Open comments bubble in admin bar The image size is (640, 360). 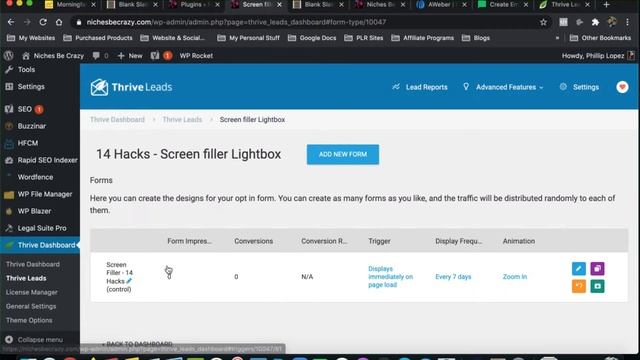100,56
